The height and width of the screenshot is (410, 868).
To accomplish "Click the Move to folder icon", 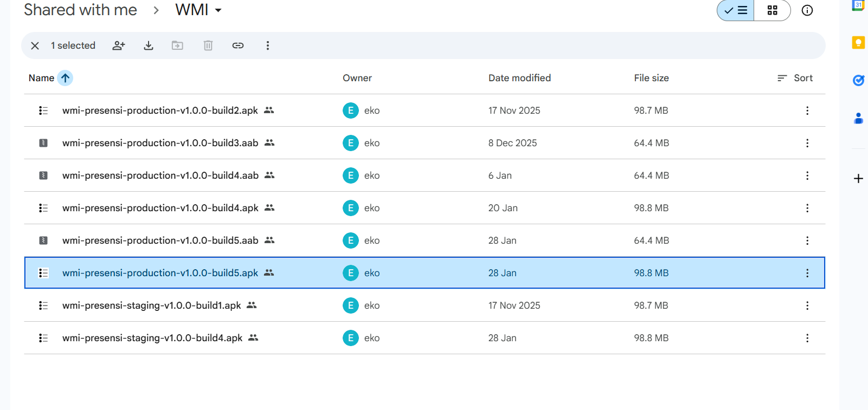I will pyautogui.click(x=177, y=45).
